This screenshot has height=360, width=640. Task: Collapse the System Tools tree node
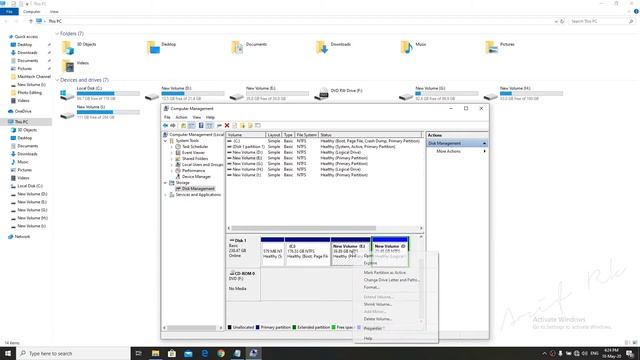tap(166, 141)
